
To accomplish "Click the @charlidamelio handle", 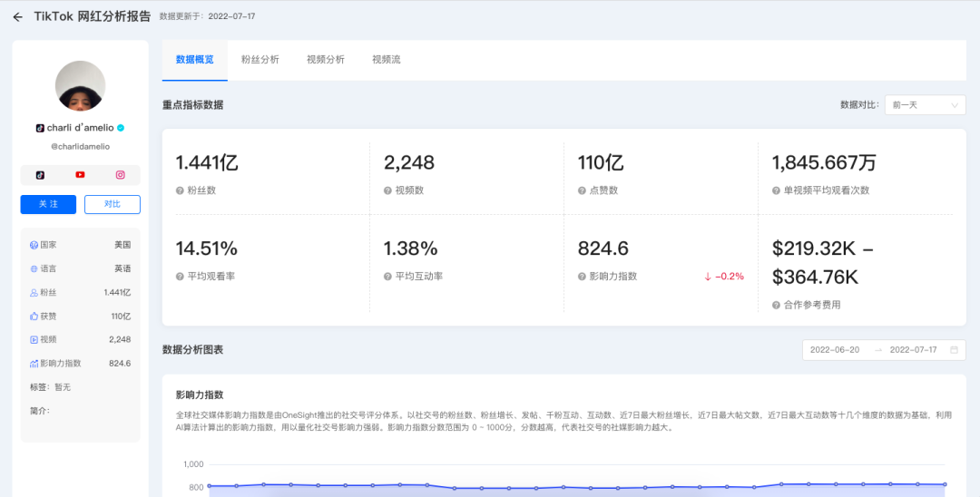I will coord(80,146).
